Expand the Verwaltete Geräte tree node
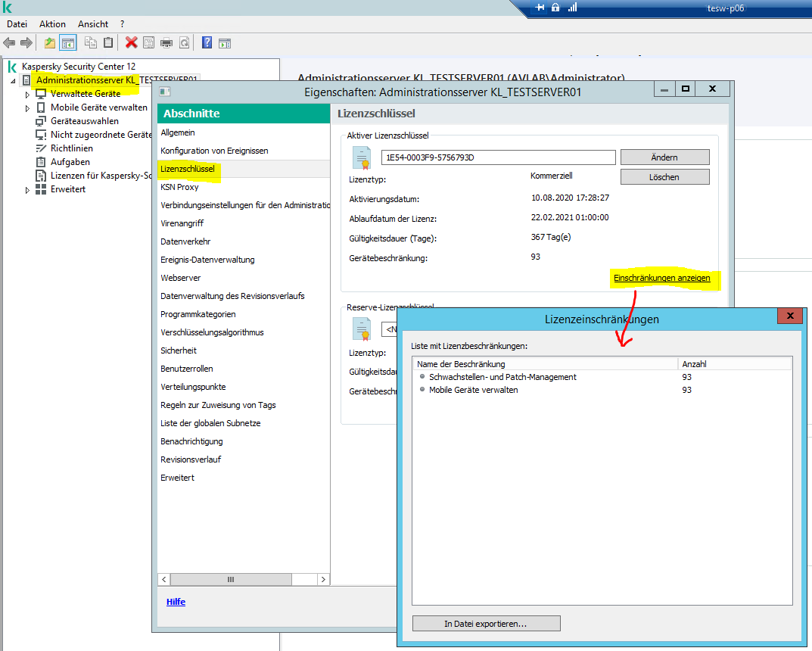Screen dimensions: 812x651 28,95
